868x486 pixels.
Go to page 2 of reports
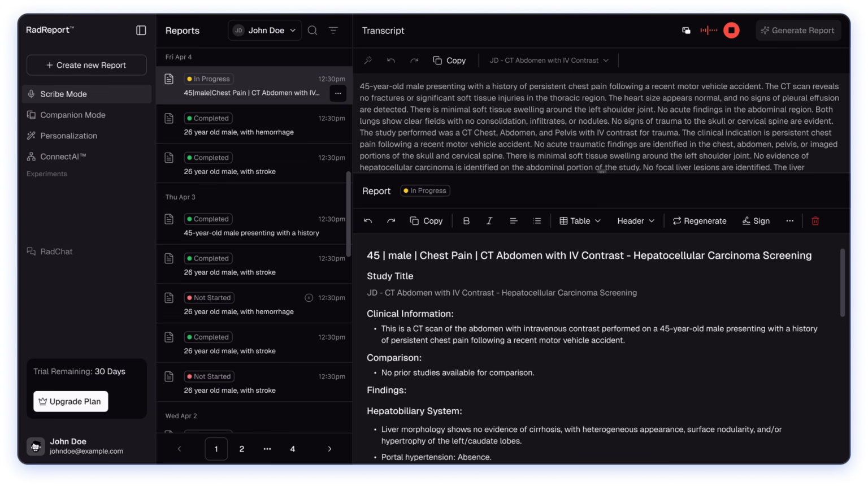click(x=242, y=449)
